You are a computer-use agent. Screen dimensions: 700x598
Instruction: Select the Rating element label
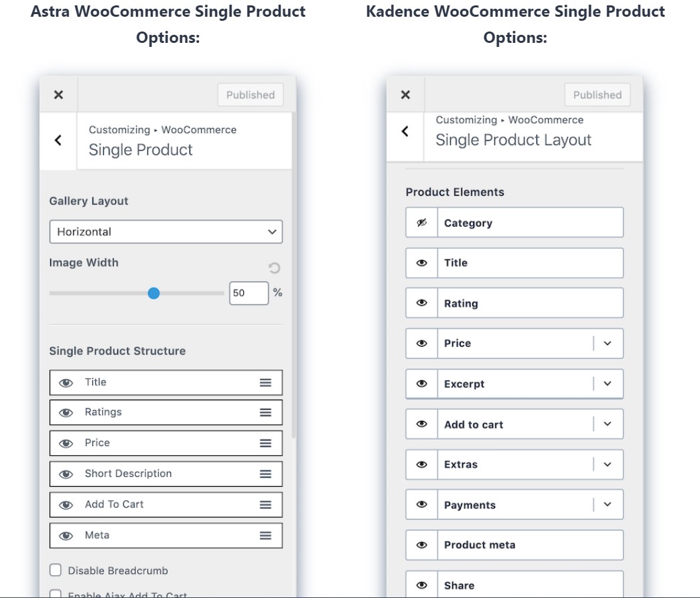[x=461, y=304]
